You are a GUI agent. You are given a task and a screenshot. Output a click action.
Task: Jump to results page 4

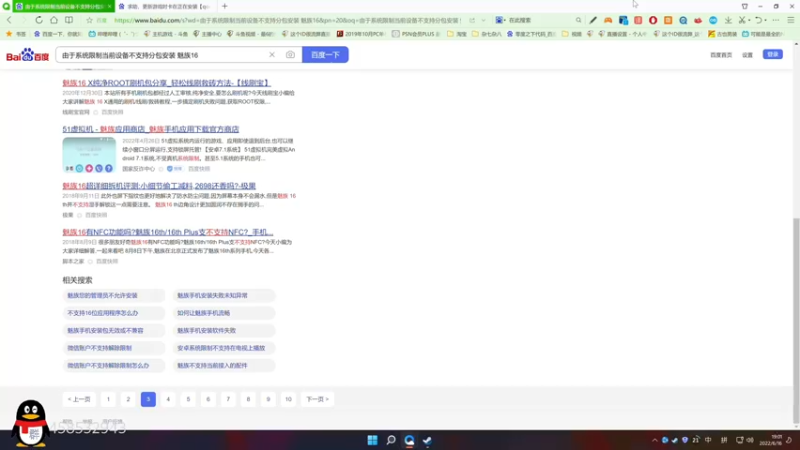pos(168,399)
